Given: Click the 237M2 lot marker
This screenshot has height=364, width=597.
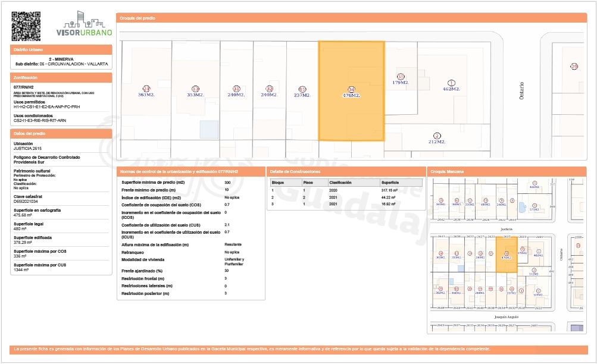Looking at the screenshot, I should [302, 91].
